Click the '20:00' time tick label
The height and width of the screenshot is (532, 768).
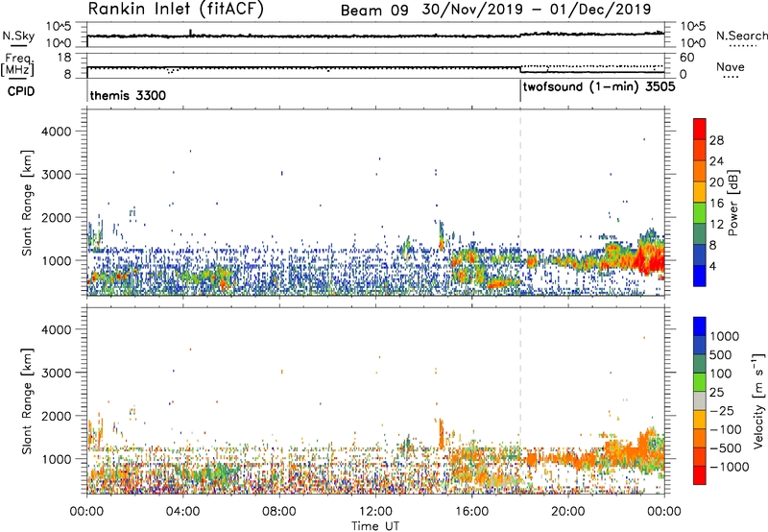tap(568, 512)
